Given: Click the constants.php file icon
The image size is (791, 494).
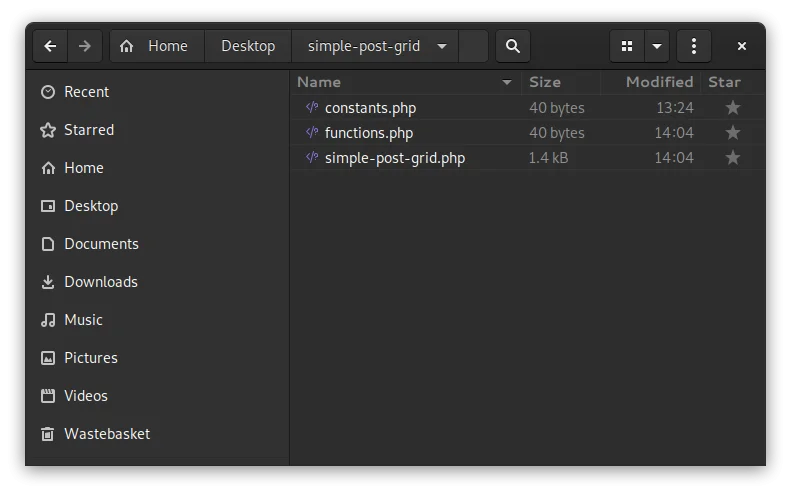Looking at the screenshot, I should 312,107.
